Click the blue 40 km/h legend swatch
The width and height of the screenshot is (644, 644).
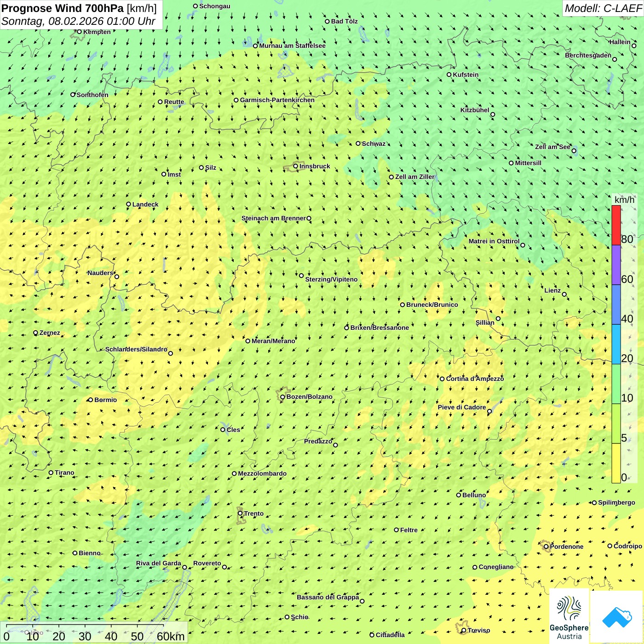616,305
